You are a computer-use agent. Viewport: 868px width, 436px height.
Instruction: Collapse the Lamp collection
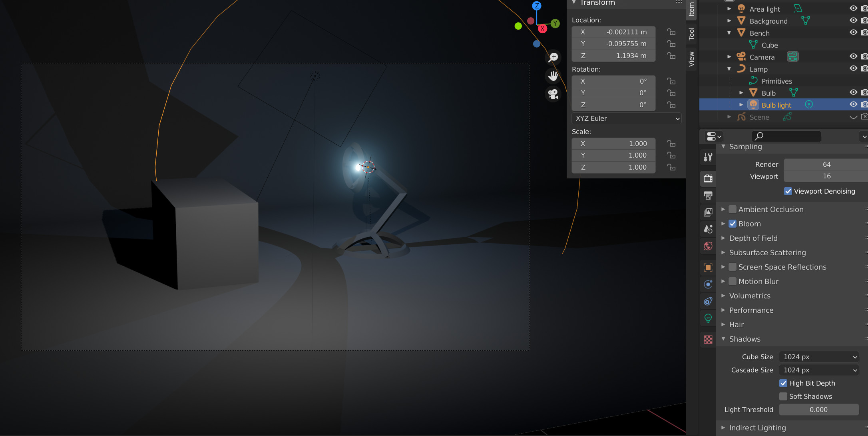coord(729,69)
